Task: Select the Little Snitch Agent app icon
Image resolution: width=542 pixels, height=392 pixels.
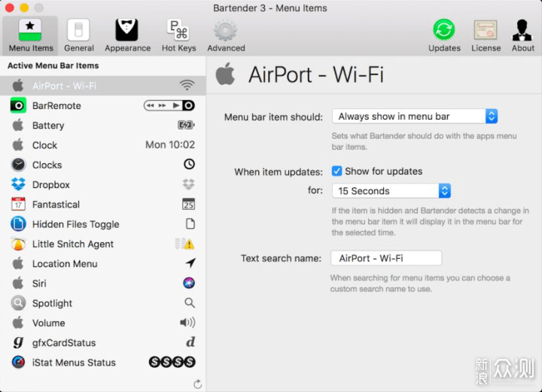Action: coord(18,244)
